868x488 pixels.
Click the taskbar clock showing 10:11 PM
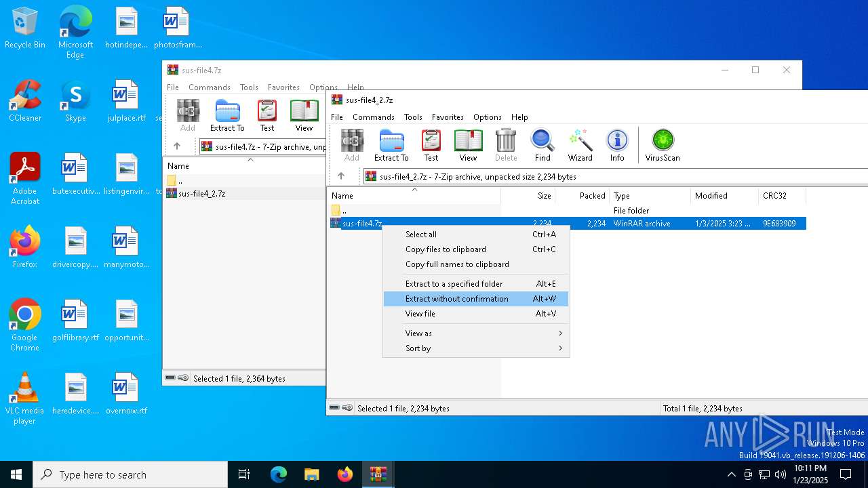click(x=810, y=474)
